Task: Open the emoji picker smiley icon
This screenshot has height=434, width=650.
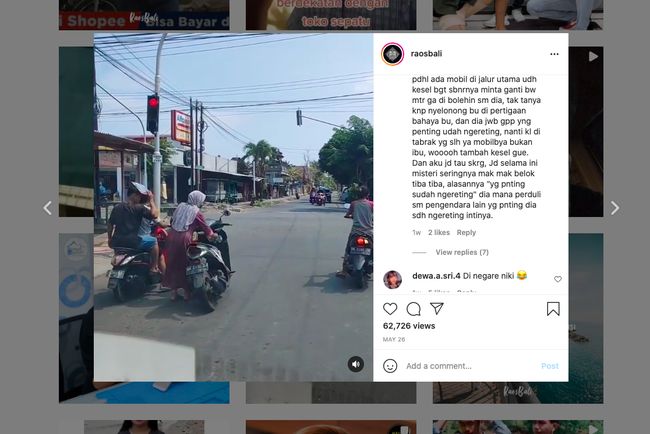Action: (x=390, y=366)
